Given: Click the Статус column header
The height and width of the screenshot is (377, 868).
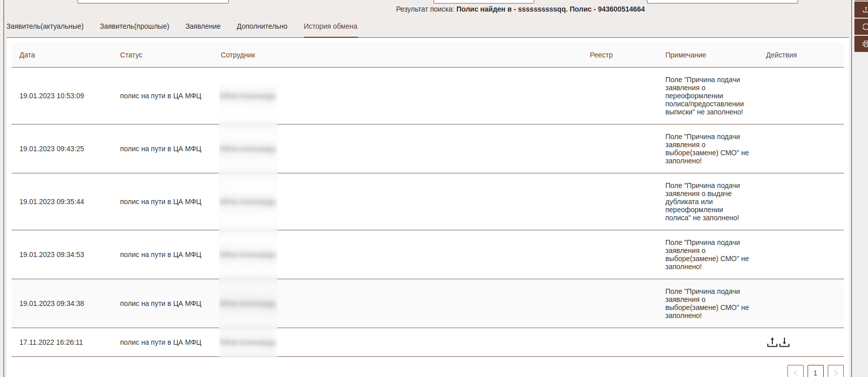Looking at the screenshot, I should 131,55.
